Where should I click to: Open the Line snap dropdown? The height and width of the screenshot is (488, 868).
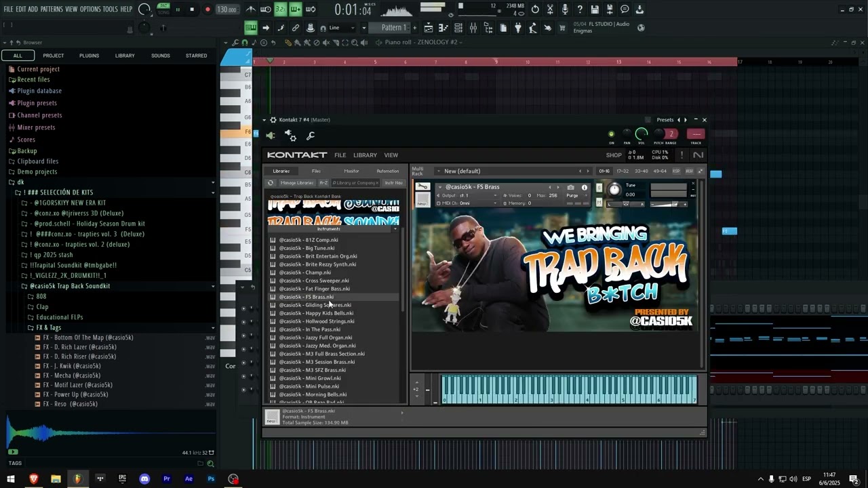tap(342, 28)
